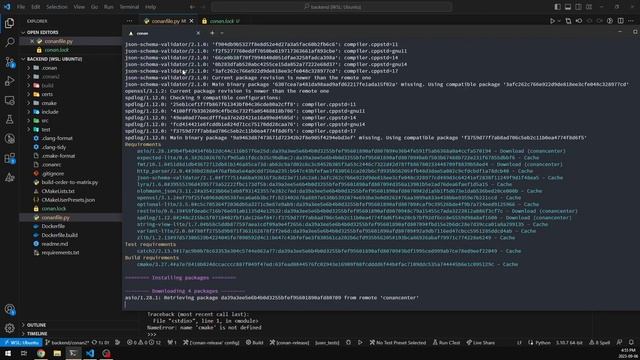Open Run dropdown arrow next to play icon
Viewport: 640px width, 360px height.
[x=559, y=21]
